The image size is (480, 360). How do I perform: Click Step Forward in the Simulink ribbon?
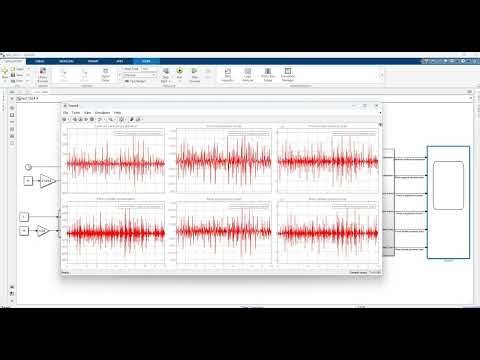tap(194, 75)
